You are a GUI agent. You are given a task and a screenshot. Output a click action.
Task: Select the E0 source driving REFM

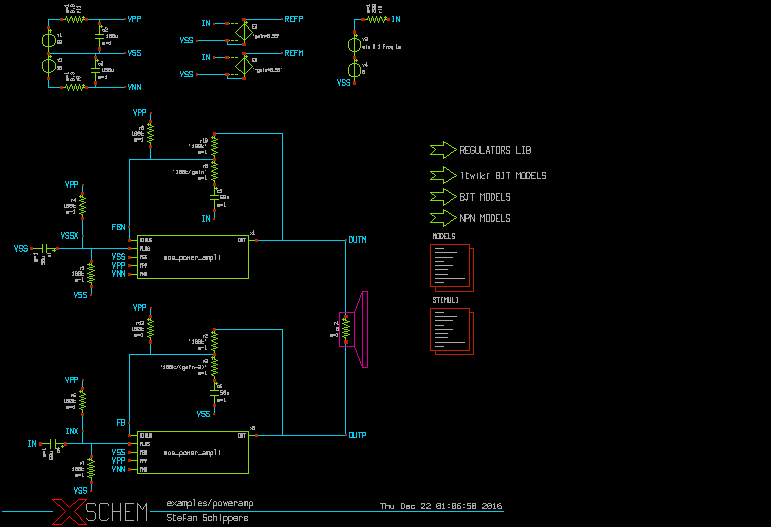[240, 66]
